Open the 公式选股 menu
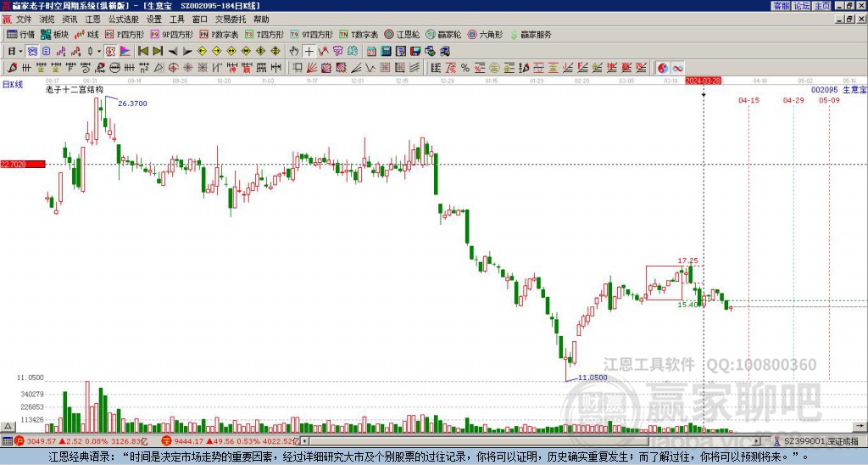This screenshot has width=868, height=465. (x=122, y=19)
